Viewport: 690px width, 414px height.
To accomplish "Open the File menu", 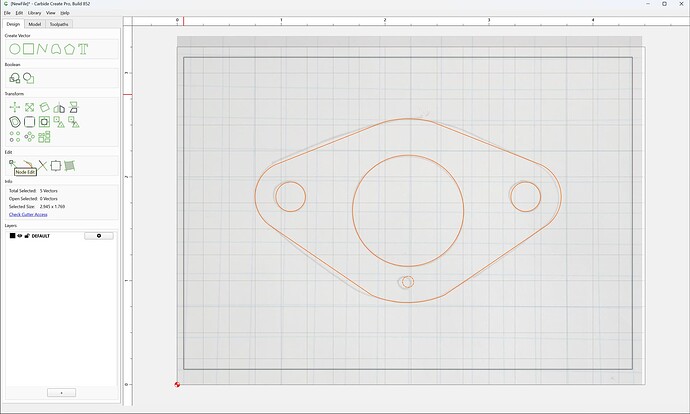I will tap(7, 13).
